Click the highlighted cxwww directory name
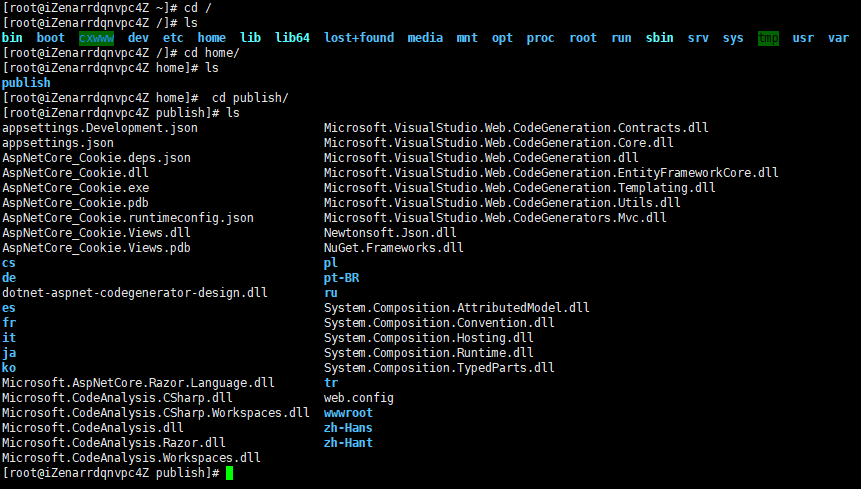Image resolution: width=861 pixels, height=489 pixels. 96,38
